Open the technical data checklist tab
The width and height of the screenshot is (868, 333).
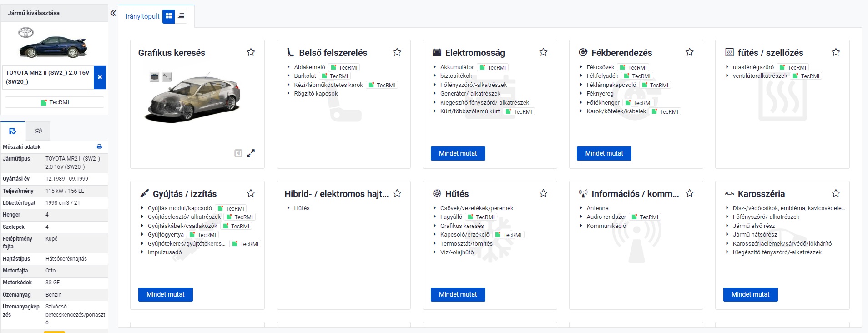click(13, 131)
